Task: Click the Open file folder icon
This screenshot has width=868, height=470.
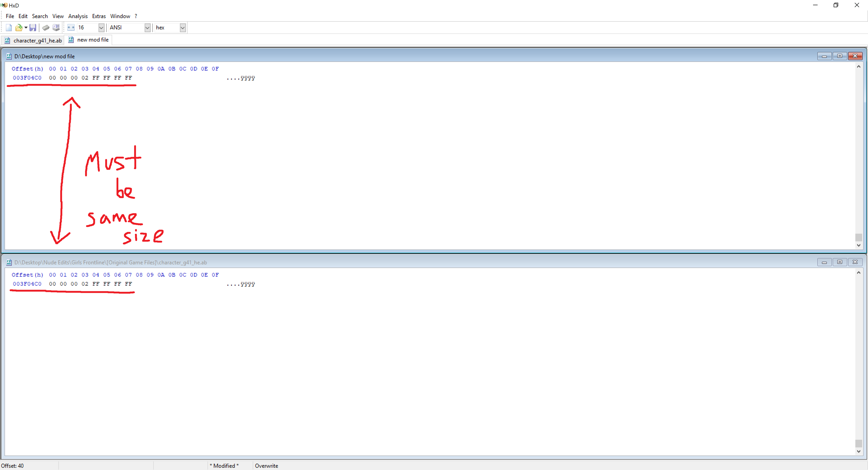Action: [19, 28]
